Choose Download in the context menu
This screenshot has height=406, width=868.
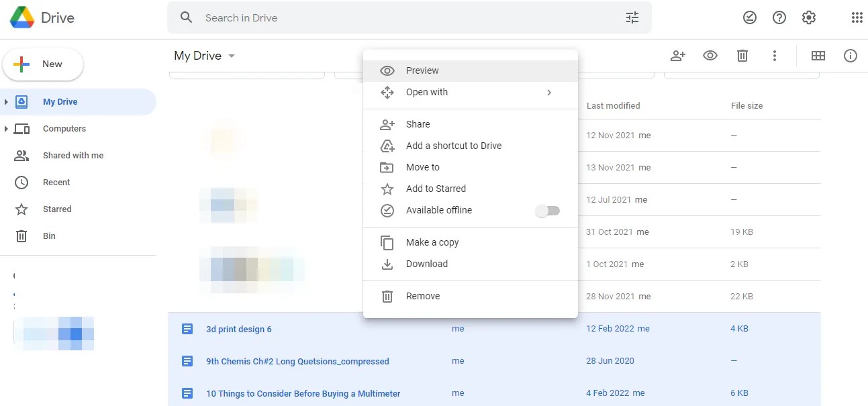coord(428,264)
